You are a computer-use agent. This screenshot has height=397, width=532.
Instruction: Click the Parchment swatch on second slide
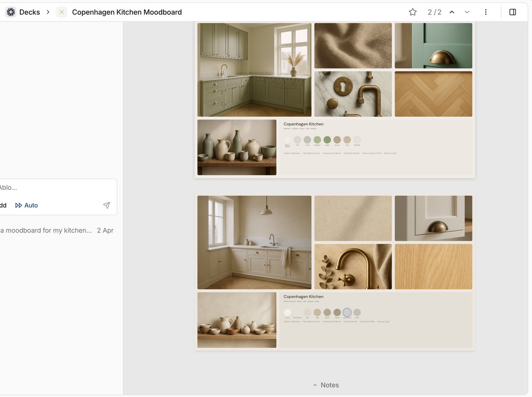coord(297,312)
